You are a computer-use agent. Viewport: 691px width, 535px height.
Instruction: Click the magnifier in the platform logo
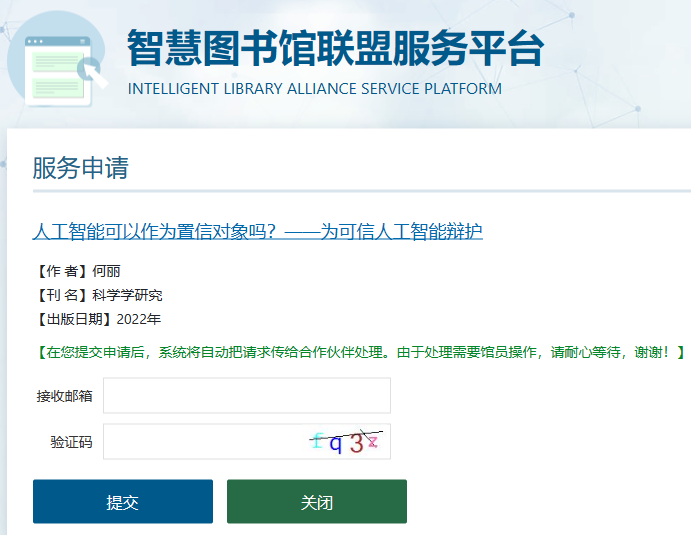[x=94, y=69]
